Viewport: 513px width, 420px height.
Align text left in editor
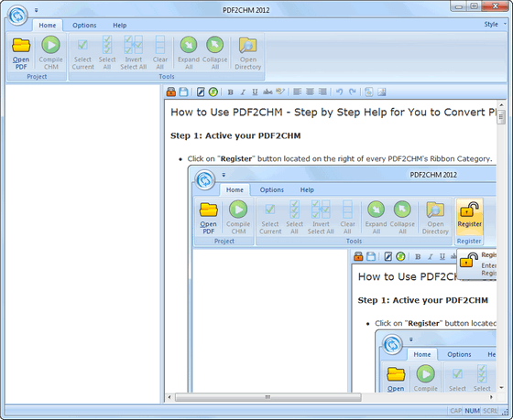[x=298, y=92]
